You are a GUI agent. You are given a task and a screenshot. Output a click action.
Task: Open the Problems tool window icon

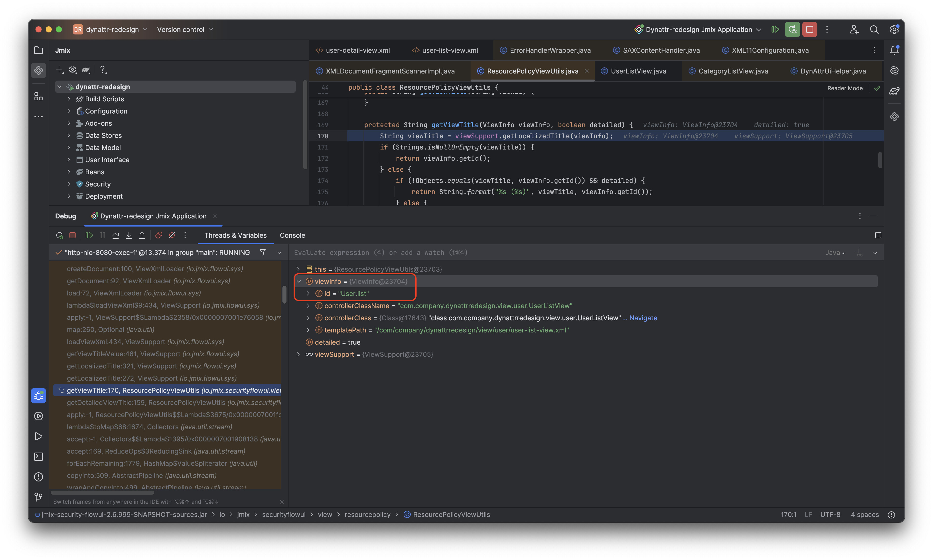click(x=39, y=477)
